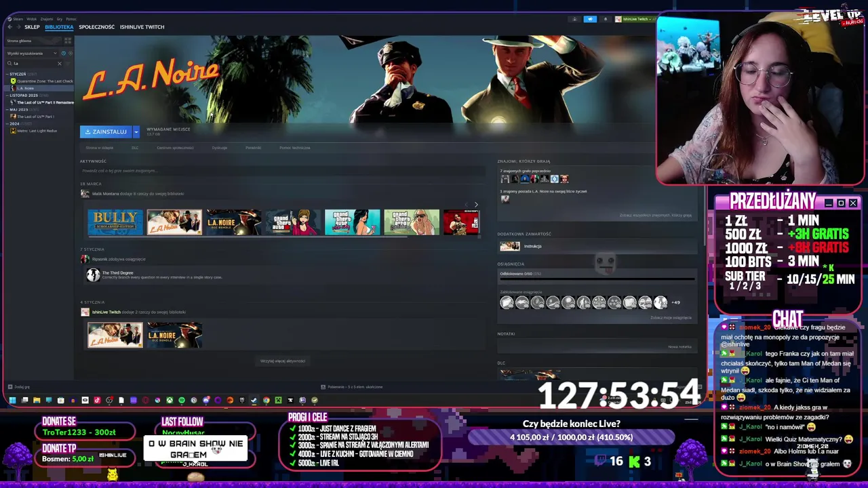Collapse the 2024 group
868x488 pixels.
click(x=7, y=124)
